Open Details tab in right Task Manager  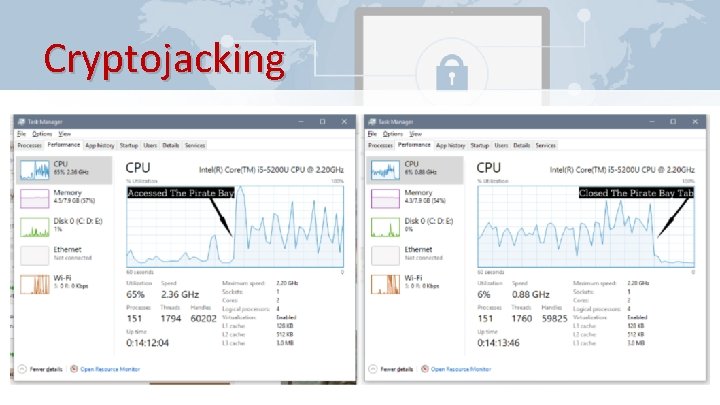click(x=521, y=145)
